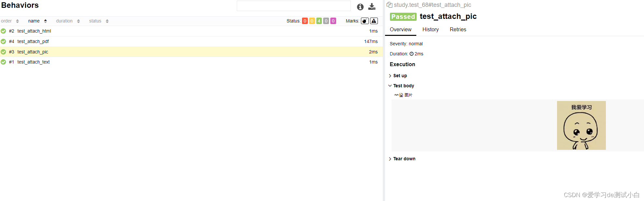Viewport: 644px width, 201px height.
Task: Click the Severity: normal text
Action: pyautogui.click(x=406, y=44)
